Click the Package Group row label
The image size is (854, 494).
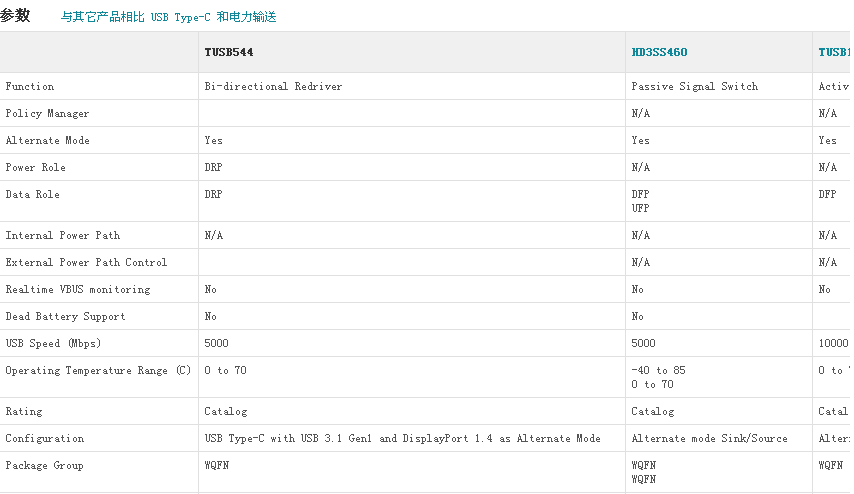point(44,466)
